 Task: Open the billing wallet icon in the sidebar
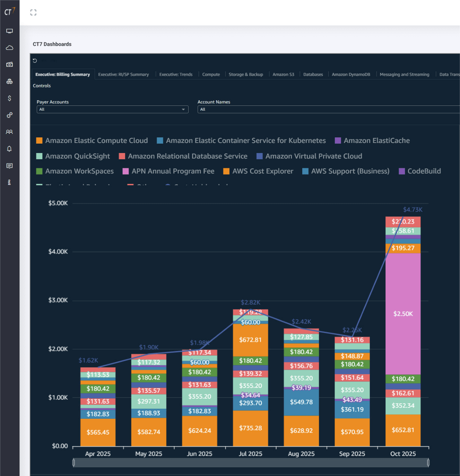tap(9, 64)
